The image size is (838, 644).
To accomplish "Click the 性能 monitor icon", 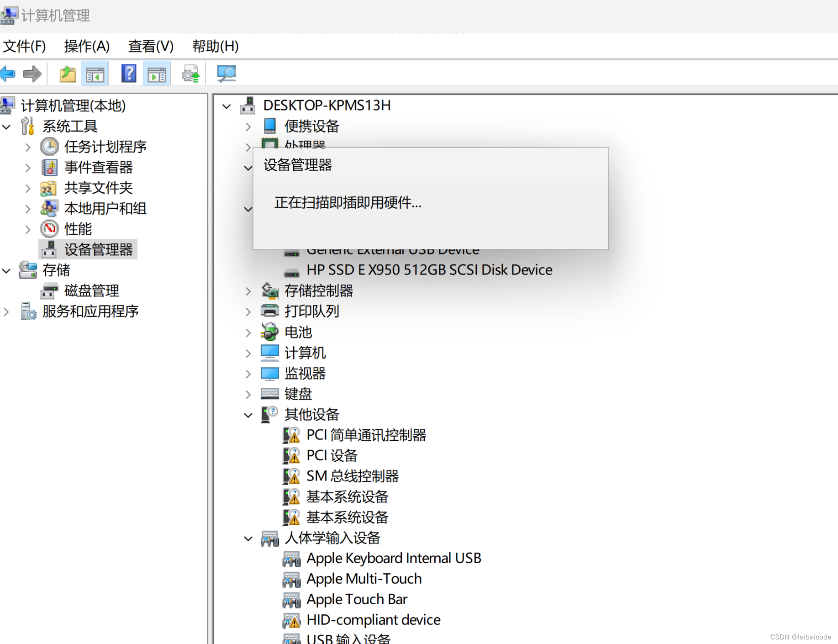I will [49, 229].
